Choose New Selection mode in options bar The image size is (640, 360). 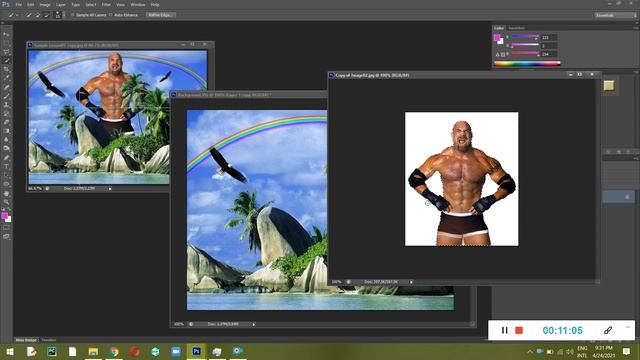tap(29, 15)
